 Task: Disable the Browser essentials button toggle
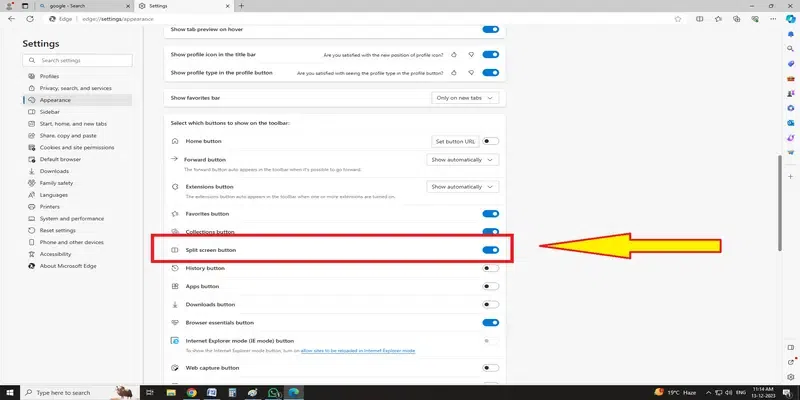[x=490, y=322]
